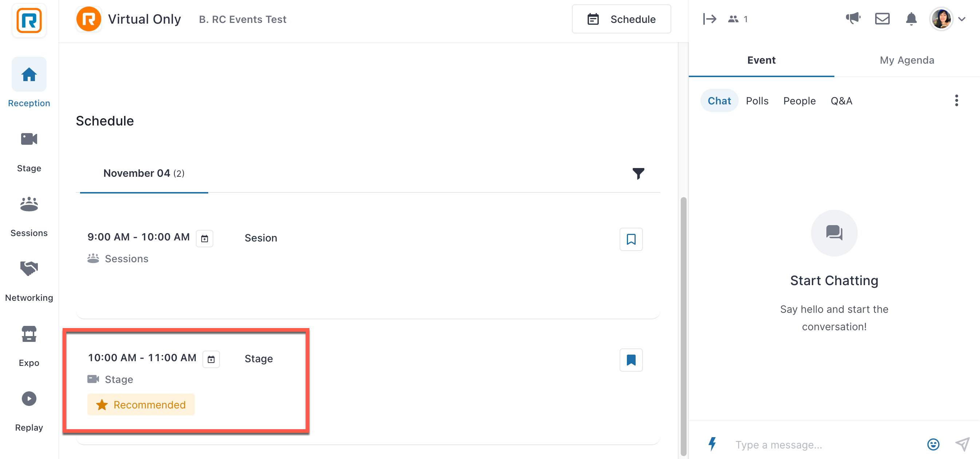The height and width of the screenshot is (459, 980).
Task: Open chat options three-dot menu
Action: [x=956, y=101]
